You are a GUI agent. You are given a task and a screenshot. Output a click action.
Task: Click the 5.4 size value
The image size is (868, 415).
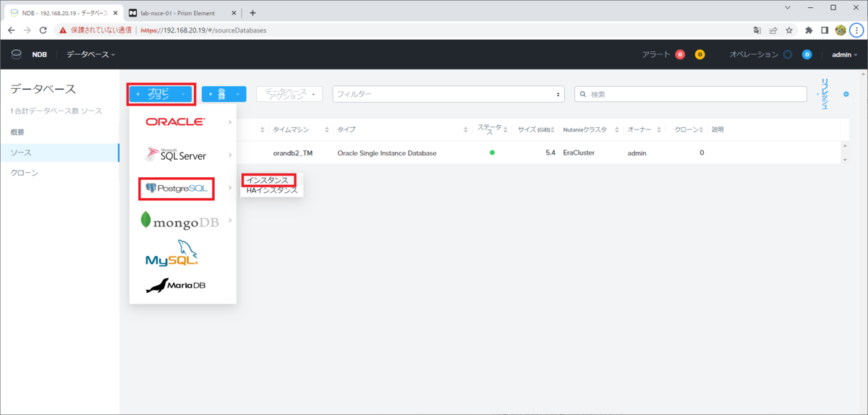pyautogui.click(x=550, y=153)
